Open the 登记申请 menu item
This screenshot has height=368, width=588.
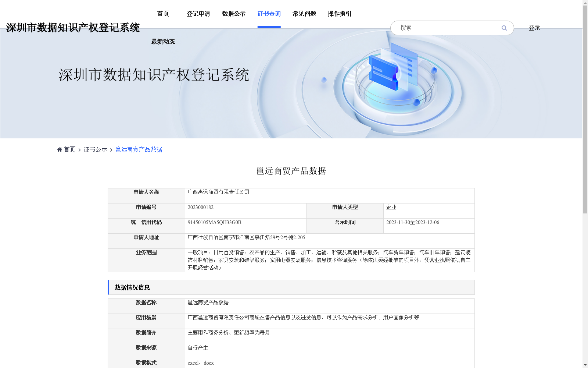(198, 14)
